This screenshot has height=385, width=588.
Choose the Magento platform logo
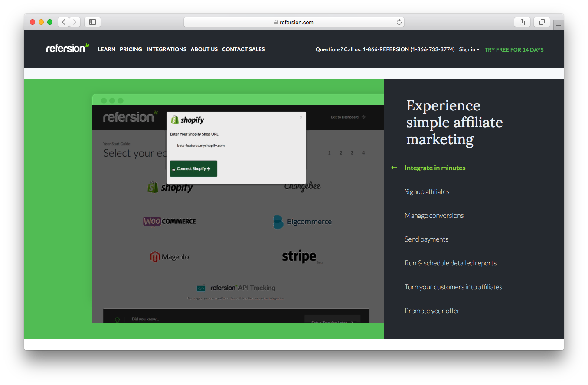click(170, 257)
